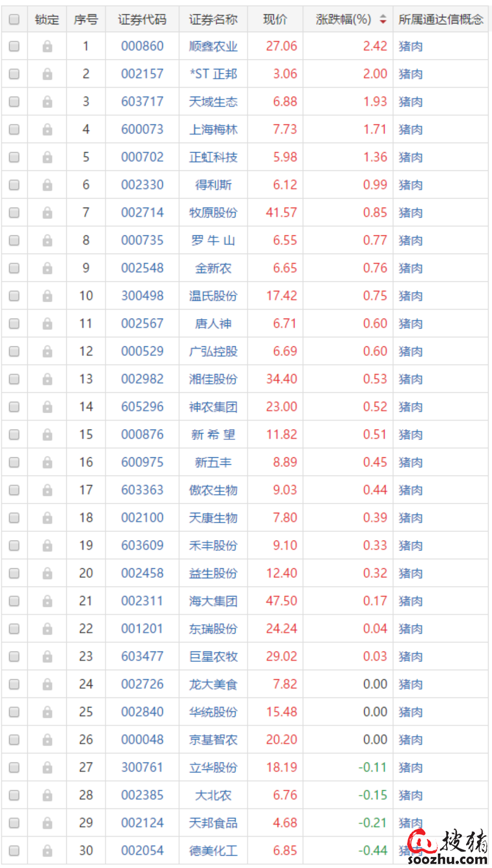Lock the 唐人神 row

[x=47, y=324]
